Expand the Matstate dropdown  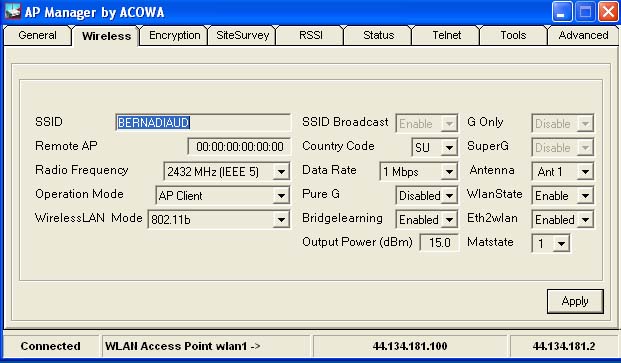[551, 243]
